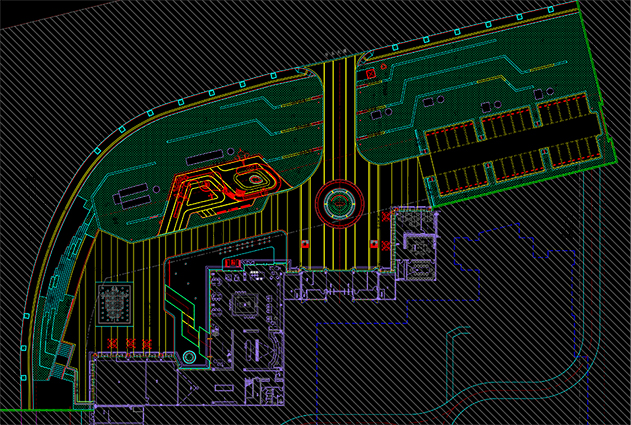Select the black parking lot aisle on the right
The height and width of the screenshot is (425, 631).
point(515,146)
